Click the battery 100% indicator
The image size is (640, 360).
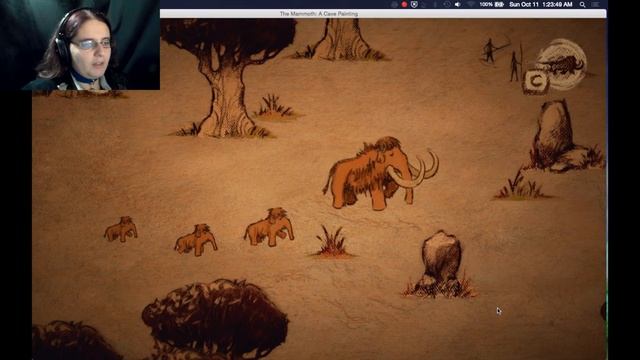(x=491, y=4)
